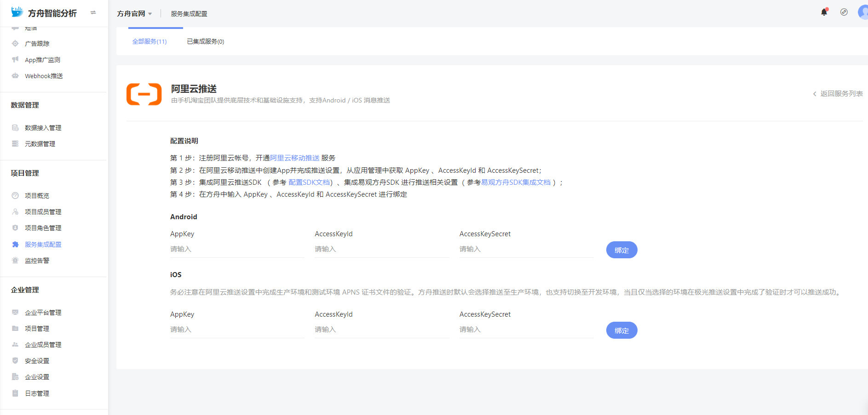
Task: Open 日志管理 in sidebar
Action: tap(37, 393)
